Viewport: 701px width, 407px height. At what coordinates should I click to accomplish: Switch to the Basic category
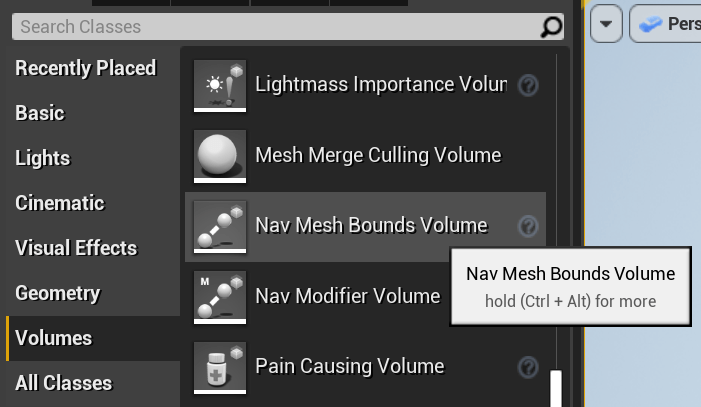[40, 113]
